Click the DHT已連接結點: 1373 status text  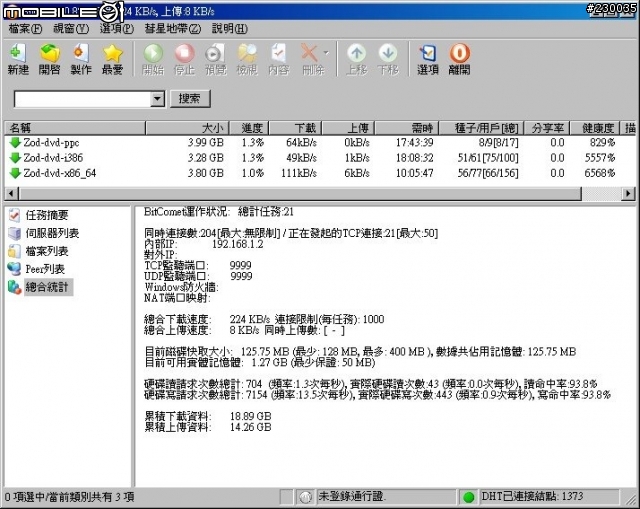(532, 496)
